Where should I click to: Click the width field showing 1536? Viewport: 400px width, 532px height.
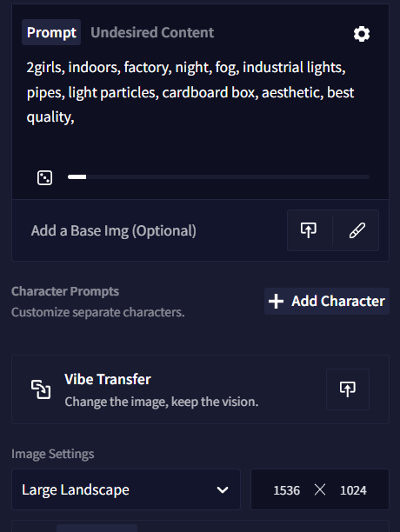pyautogui.click(x=287, y=490)
